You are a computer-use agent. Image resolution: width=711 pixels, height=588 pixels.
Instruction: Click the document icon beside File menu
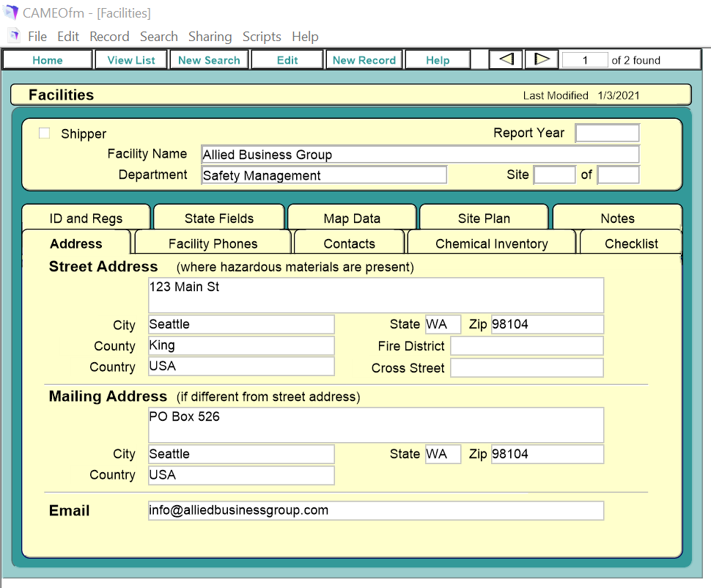[15, 35]
